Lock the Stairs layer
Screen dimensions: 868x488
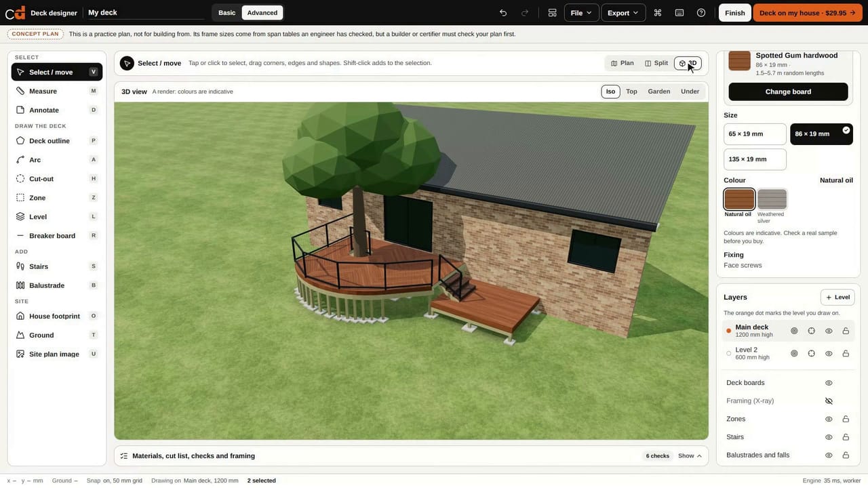point(846,437)
